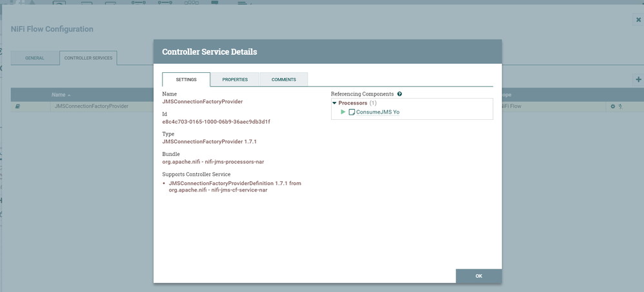This screenshot has height=292, width=644.
Task: Collapse the Processors group in Referencing Components
Action: [x=334, y=103]
